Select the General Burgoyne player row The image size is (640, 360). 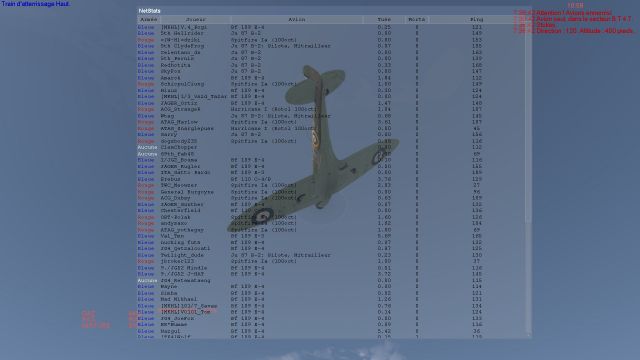(331, 191)
